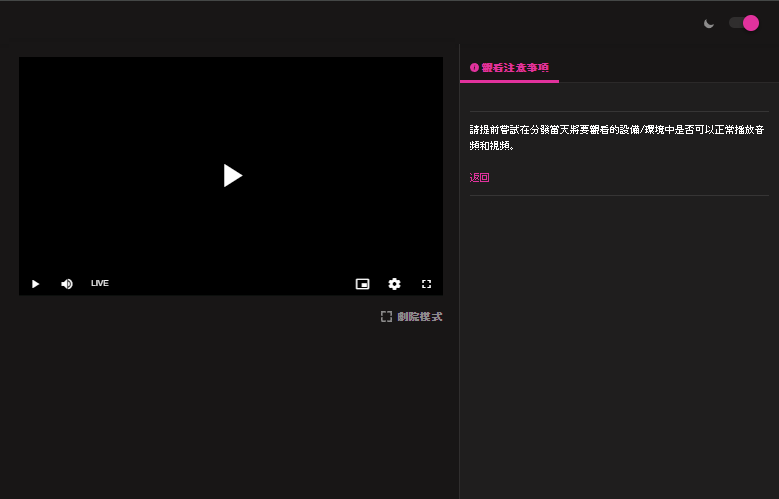Open player settings gear icon

[x=394, y=284]
